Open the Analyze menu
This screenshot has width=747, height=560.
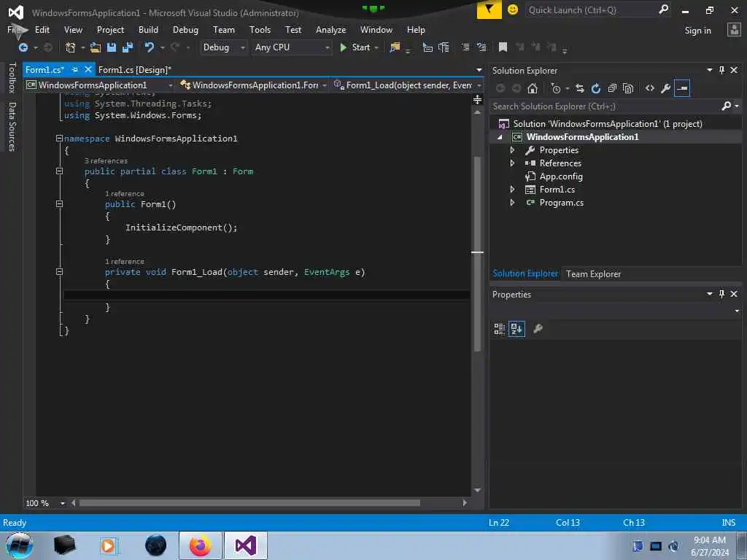(330, 29)
